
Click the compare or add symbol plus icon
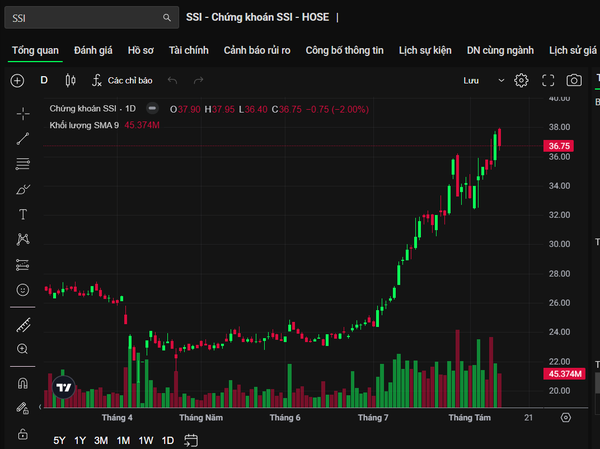click(17, 81)
